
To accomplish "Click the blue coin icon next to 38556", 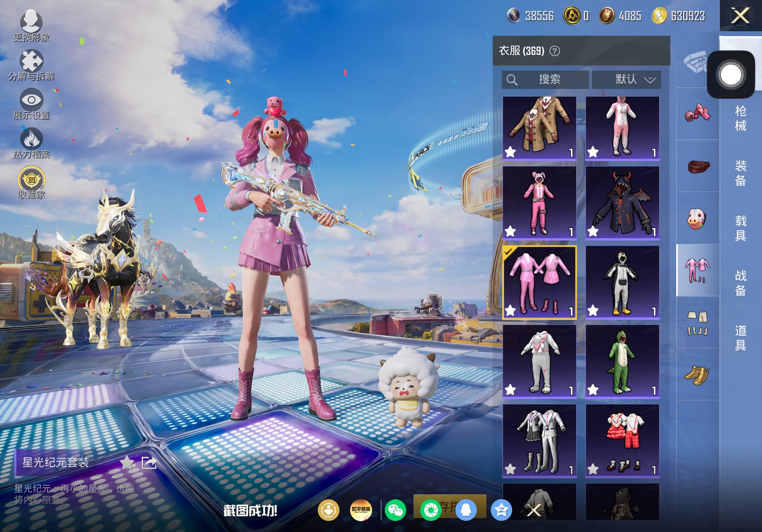I will [514, 16].
